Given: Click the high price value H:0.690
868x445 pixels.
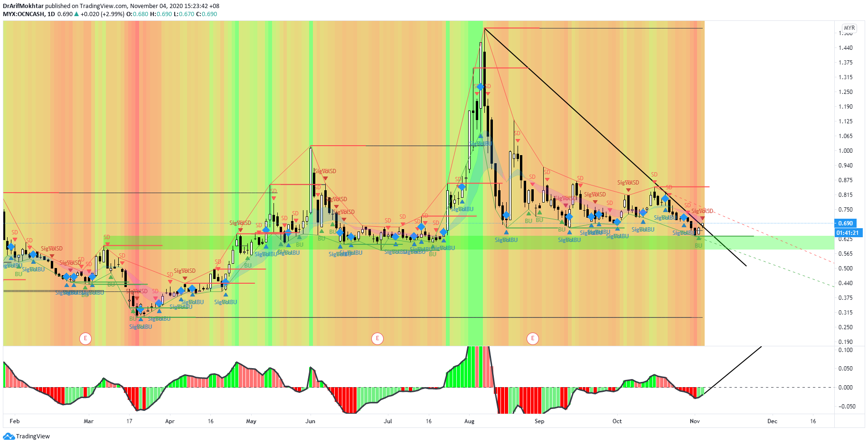Looking at the screenshot, I should [161, 14].
